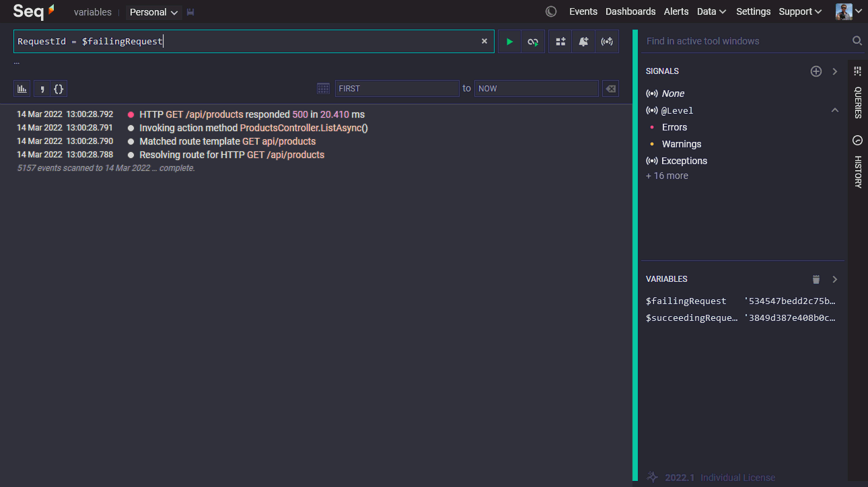Select the @Level signal group
Image resolution: width=868 pixels, height=487 pixels.
click(677, 110)
